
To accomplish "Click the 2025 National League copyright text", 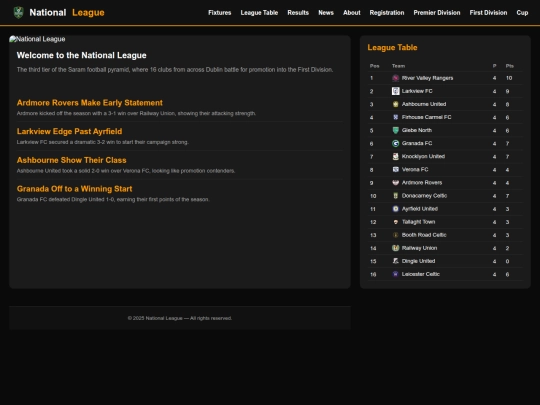I will click(180, 318).
